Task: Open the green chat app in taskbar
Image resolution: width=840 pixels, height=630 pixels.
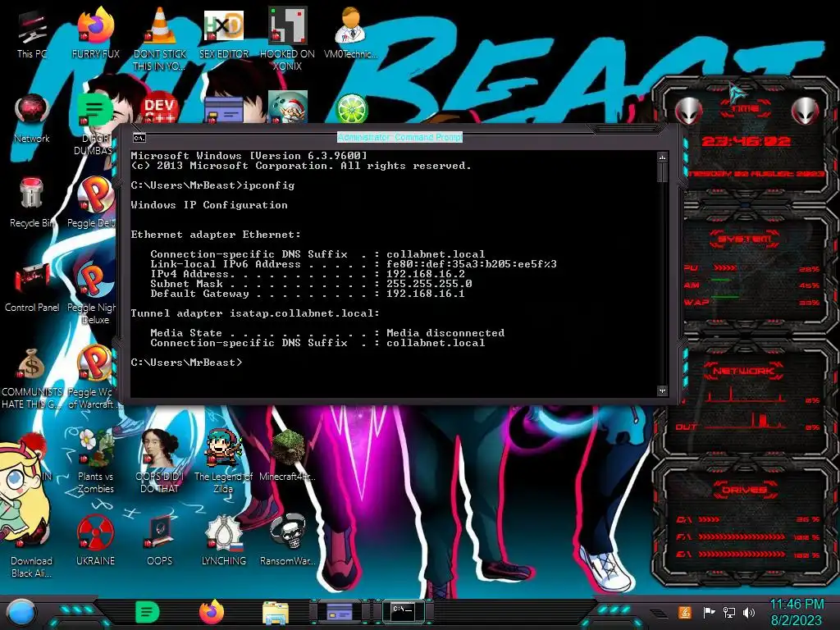Action: (x=148, y=612)
